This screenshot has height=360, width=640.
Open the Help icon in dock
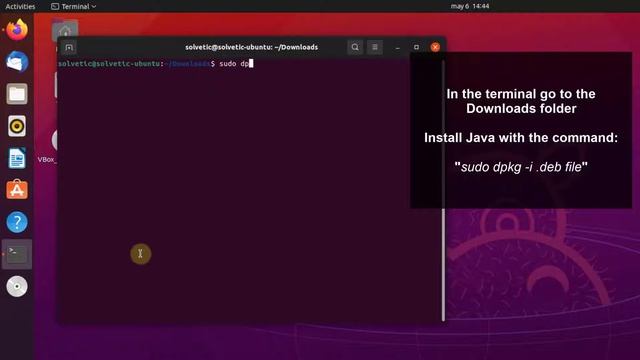pos(17,222)
